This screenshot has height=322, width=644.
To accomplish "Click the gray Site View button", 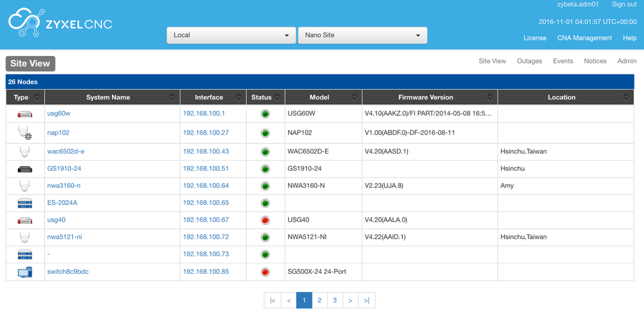I will [30, 63].
